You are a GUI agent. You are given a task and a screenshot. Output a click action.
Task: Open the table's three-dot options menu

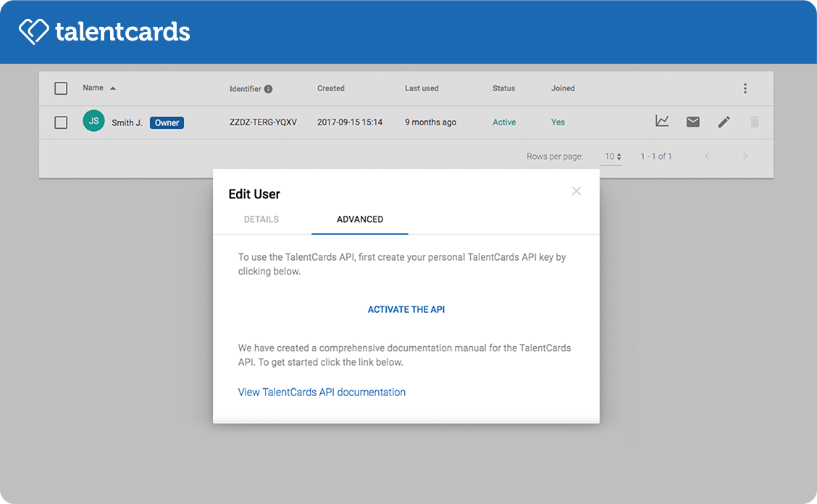click(x=745, y=88)
